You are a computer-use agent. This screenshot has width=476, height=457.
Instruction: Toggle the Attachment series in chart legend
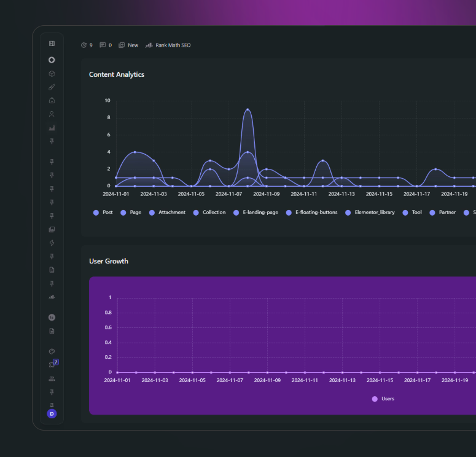pos(168,213)
